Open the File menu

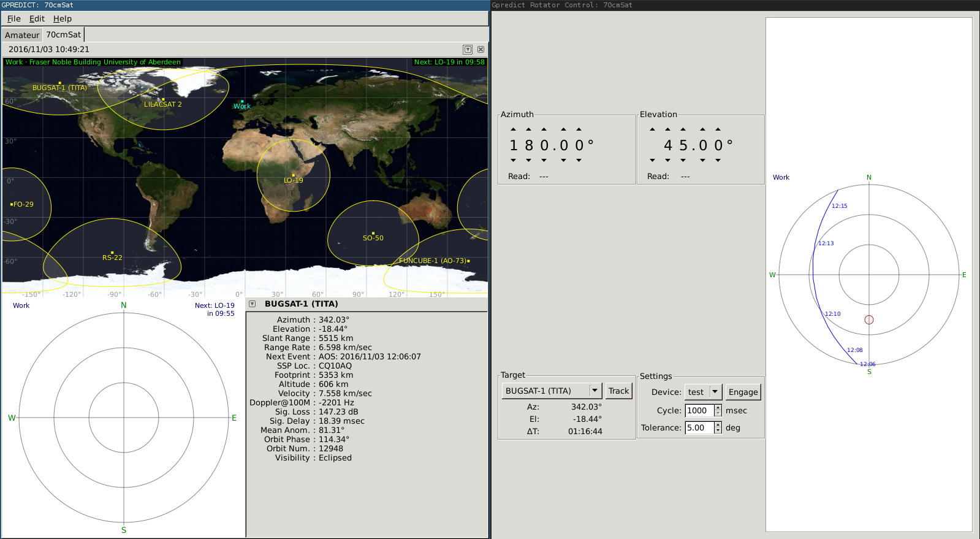[x=13, y=19]
